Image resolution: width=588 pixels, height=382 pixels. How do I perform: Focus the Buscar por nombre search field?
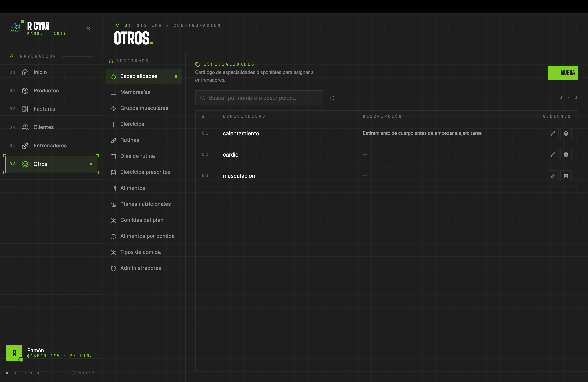(x=259, y=98)
